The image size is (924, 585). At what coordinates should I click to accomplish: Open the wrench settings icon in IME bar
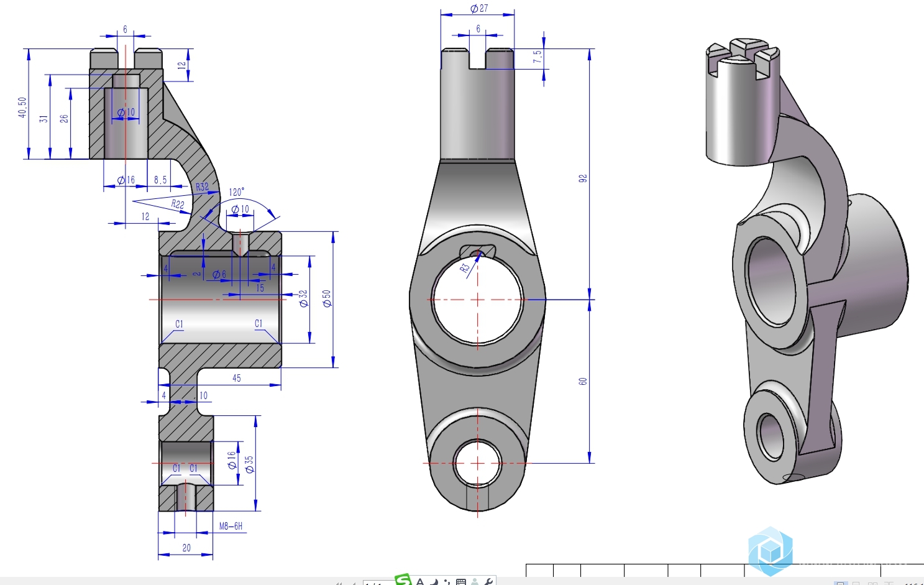tap(488, 582)
